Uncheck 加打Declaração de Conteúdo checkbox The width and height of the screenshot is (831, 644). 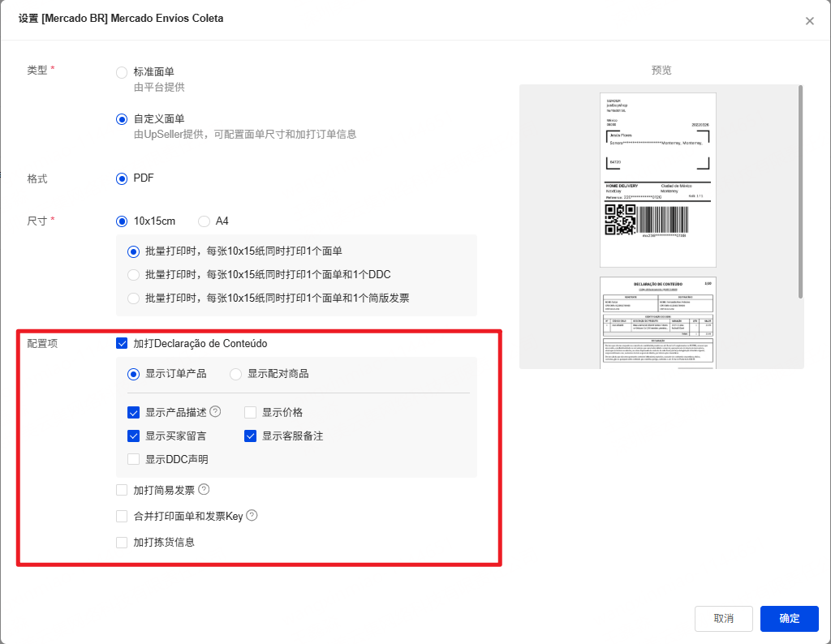[x=122, y=344]
